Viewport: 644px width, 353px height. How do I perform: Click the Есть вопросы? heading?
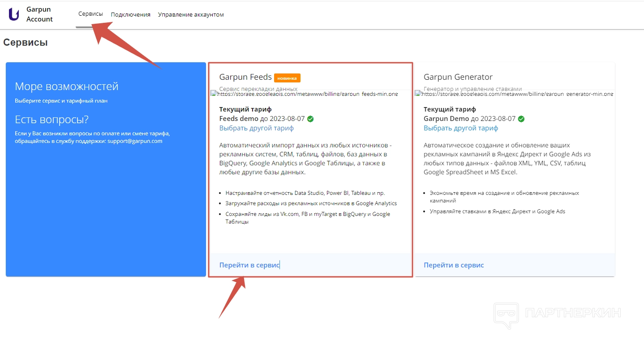[52, 120]
